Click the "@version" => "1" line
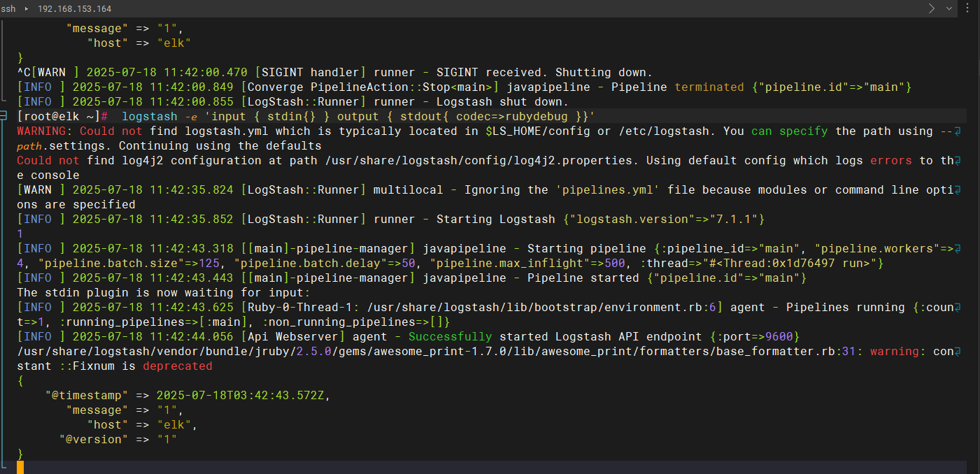This screenshot has width=980, height=474. point(118,440)
